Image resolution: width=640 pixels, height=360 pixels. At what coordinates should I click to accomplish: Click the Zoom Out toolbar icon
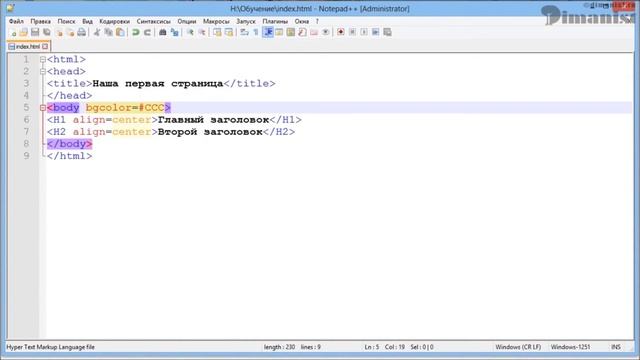(x=202, y=32)
